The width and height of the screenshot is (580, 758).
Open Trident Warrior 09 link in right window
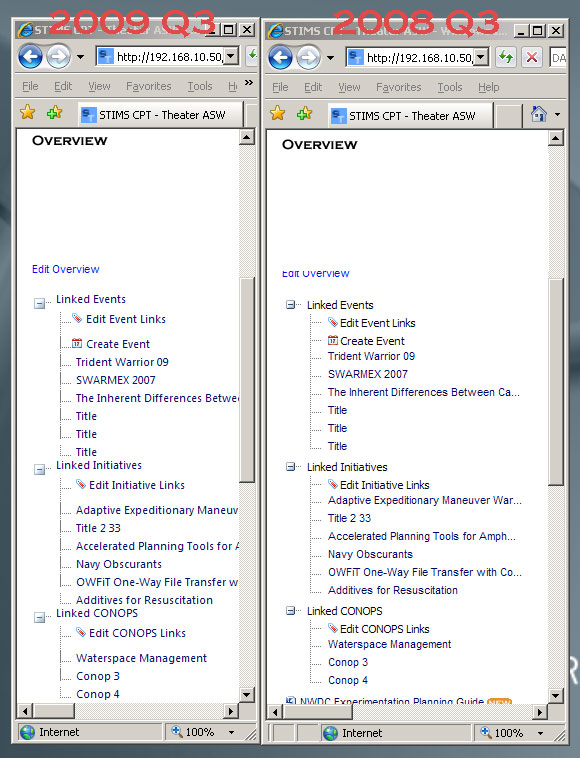(371, 356)
